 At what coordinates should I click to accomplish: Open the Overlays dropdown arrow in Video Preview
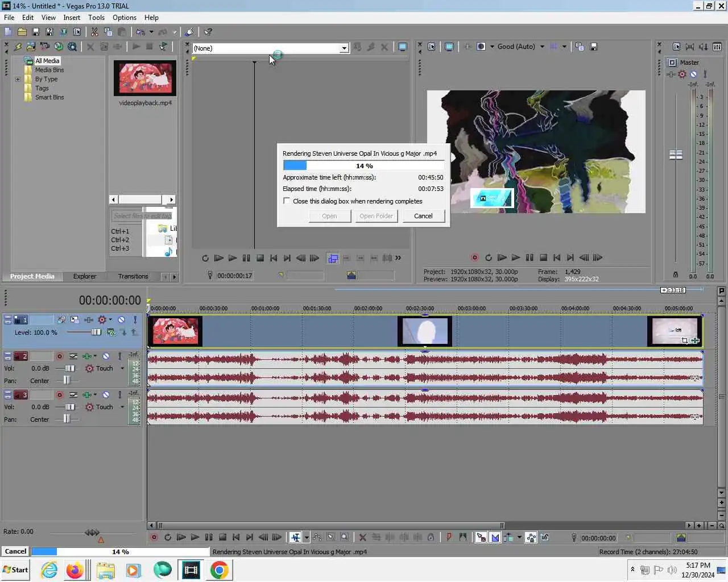(x=564, y=47)
